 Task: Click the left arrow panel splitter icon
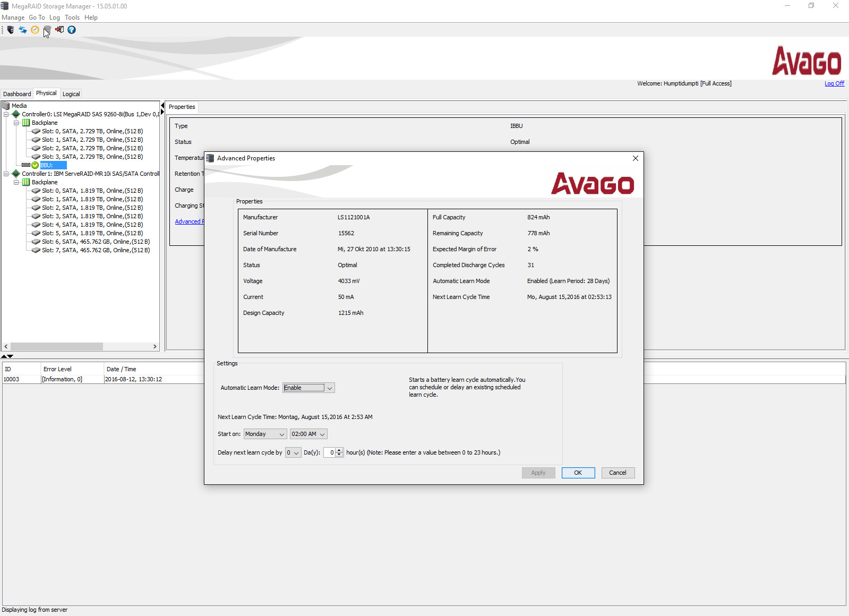tap(162, 106)
